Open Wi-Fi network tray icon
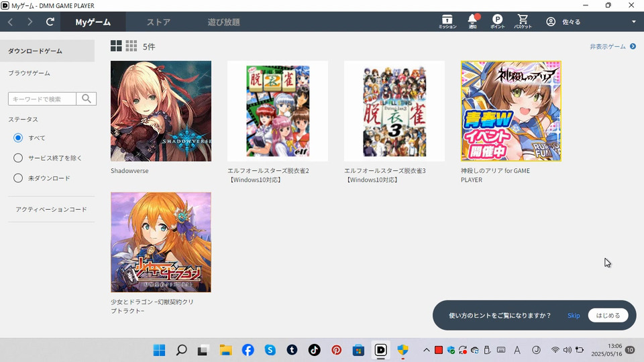644x362 pixels. (555, 350)
